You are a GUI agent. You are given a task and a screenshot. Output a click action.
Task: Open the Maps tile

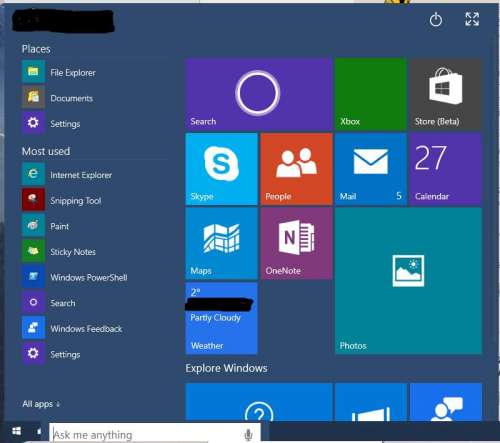[x=221, y=244]
